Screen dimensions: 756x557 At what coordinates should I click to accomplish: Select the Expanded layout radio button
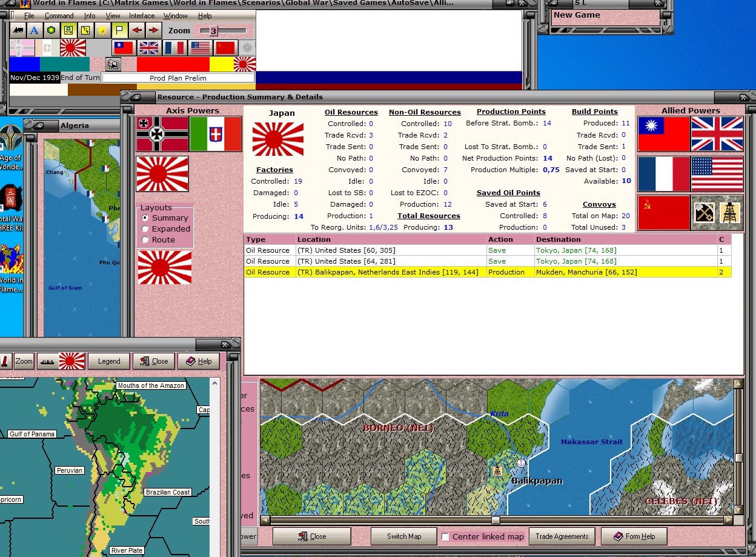click(145, 228)
